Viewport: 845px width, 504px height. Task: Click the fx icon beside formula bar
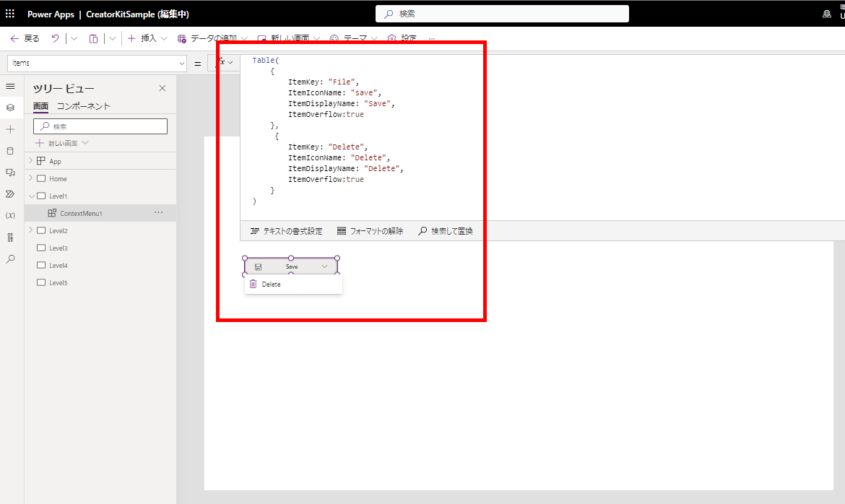tap(222, 63)
